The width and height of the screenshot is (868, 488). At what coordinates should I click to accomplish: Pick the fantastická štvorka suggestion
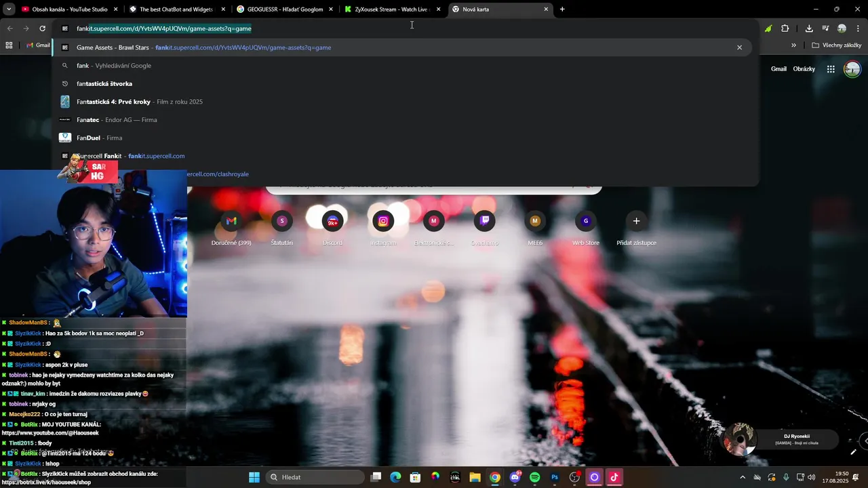click(403, 83)
